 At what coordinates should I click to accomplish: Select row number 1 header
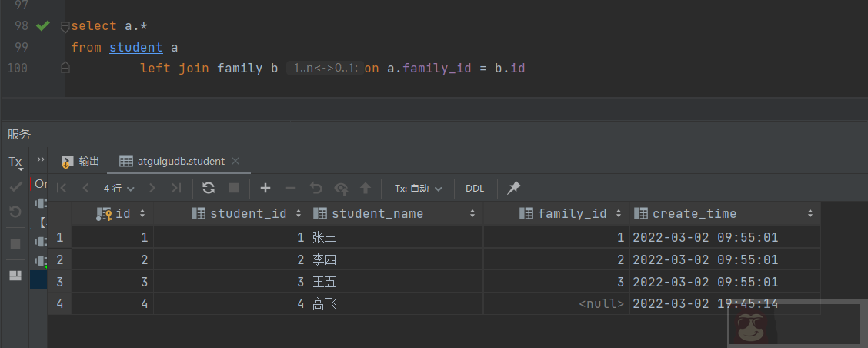point(60,238)
